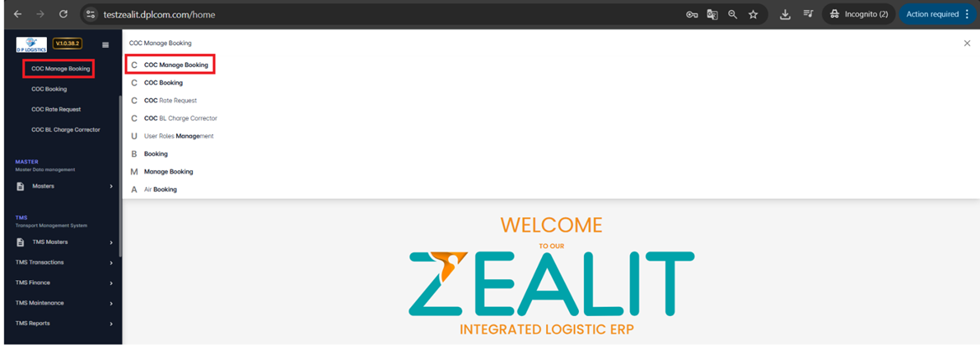The height and width of the screenshot is (348, 980).
Task: Open the media control playlist icon
Action: [807, 13]
